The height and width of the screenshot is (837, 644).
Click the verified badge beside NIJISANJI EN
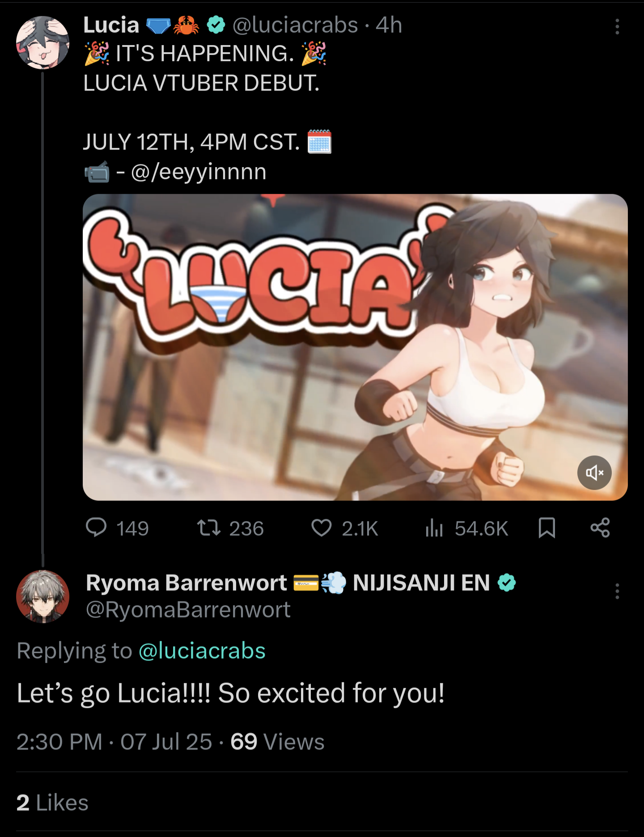[506, 583]
